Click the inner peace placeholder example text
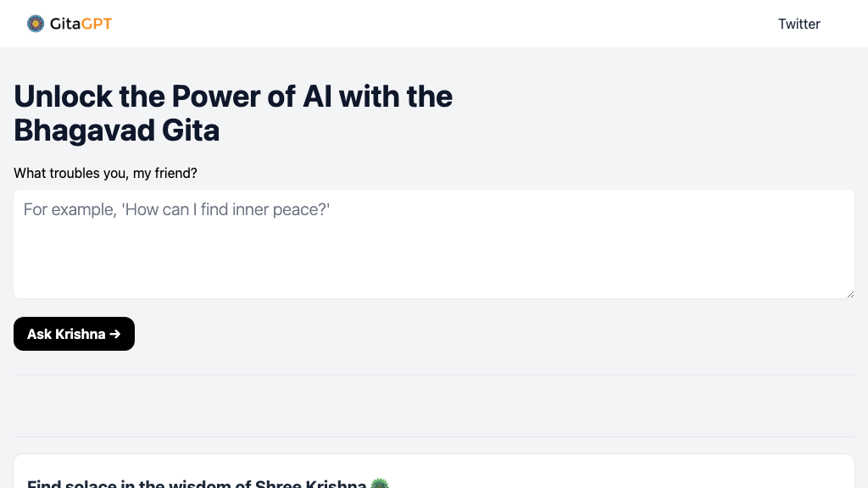 click(x=176, y=209)
